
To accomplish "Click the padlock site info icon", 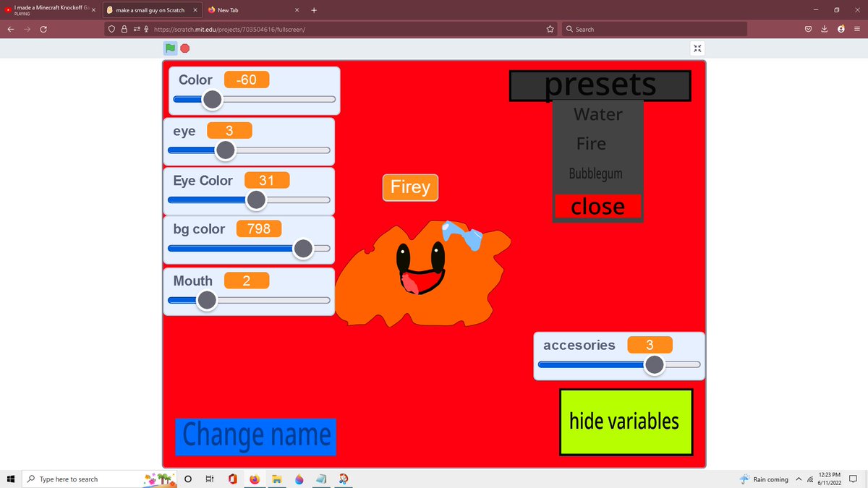I will coord(124,29).
